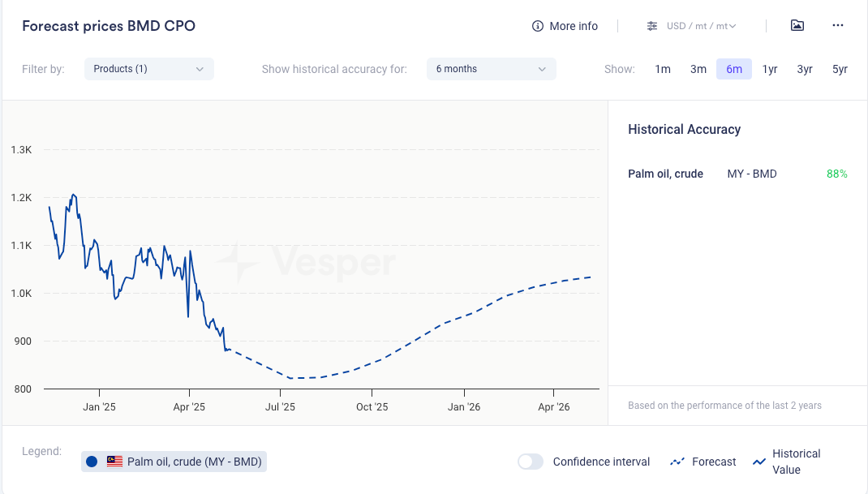Switch to the 1yr time range

770,69
